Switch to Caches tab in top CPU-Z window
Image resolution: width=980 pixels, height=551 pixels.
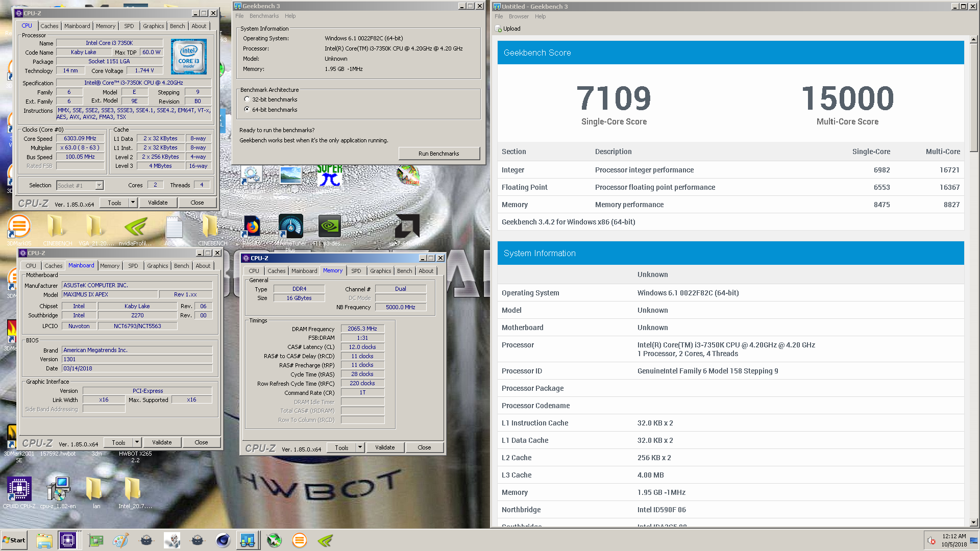50,26
